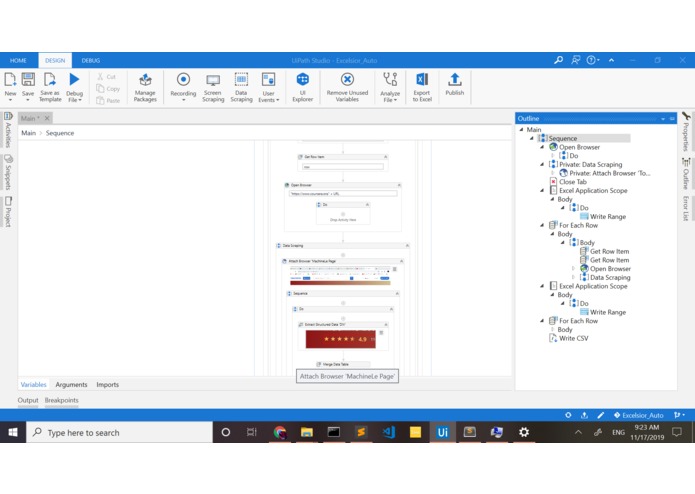Screen dimensions: 695x494
Task: Collapse the Get Row Item activity in designer
Action: tap(385, 157)
